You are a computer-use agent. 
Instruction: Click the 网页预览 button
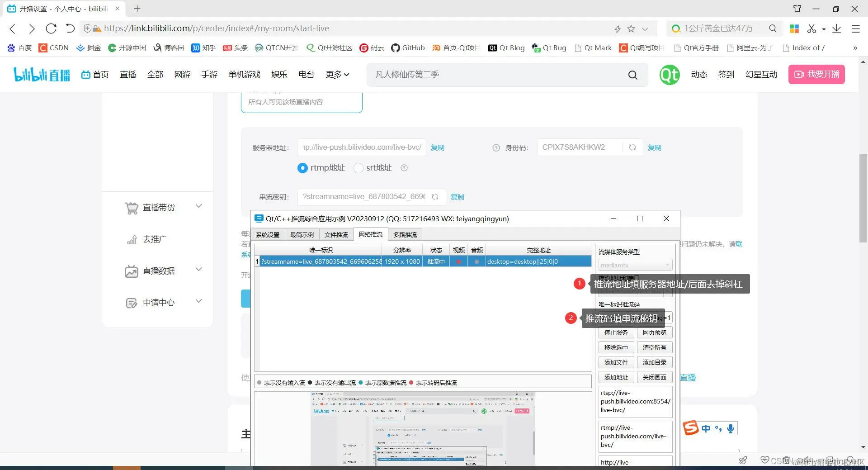coord(655,332)
